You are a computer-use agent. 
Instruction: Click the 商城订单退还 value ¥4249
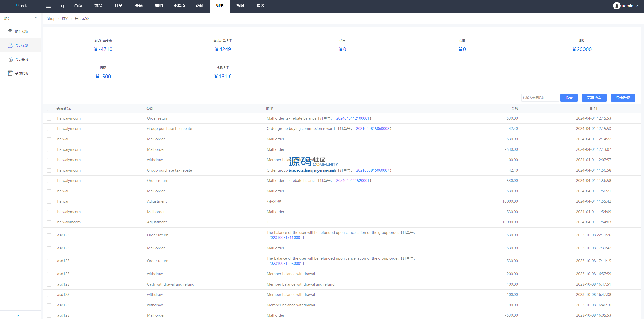(x=223, y=49)
